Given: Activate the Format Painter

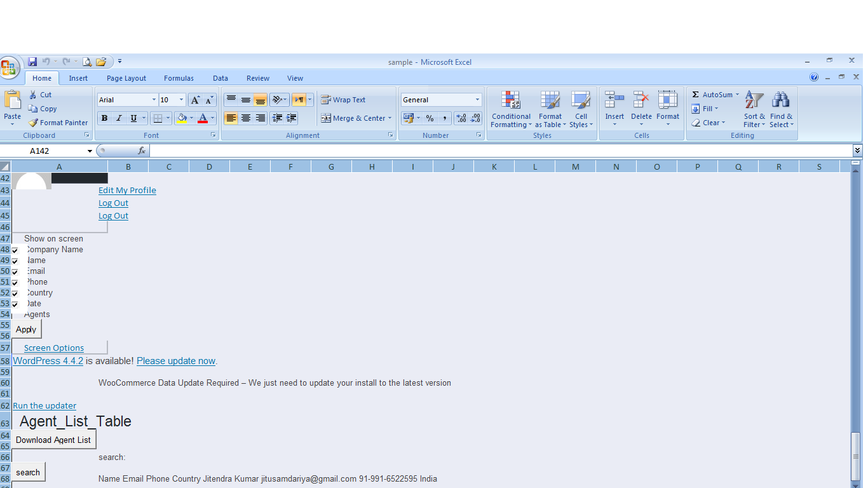Looking at the screenshot, I should 58,123.
